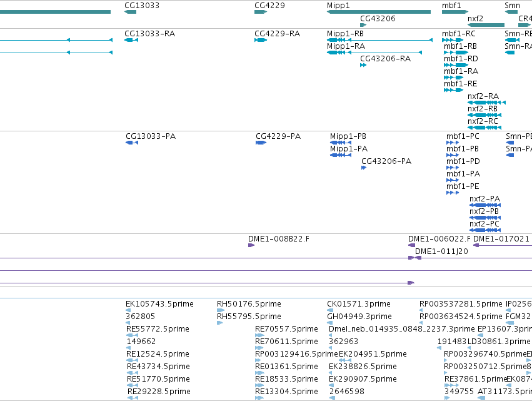Screen dimensions: 532x401
Task: Select EST RE29228.5prime
Action: pyautogui.click(x=159, y=392)
